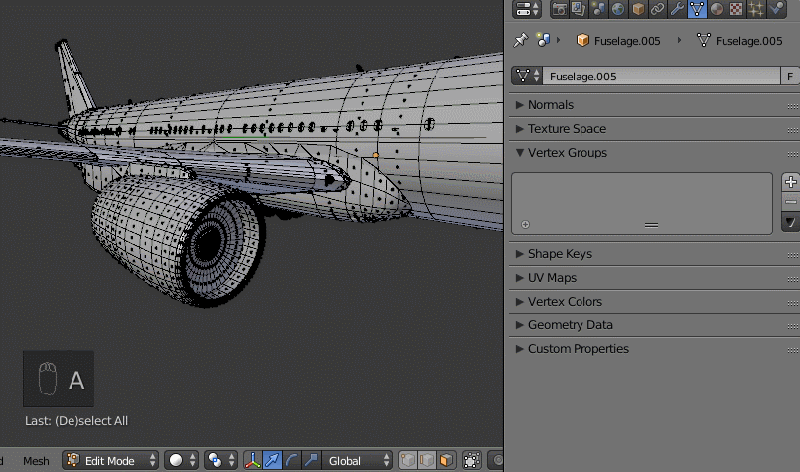Open the Scene properties tab in icon row
The height and width of the screenshot is (472, 800).
(598, 9)
